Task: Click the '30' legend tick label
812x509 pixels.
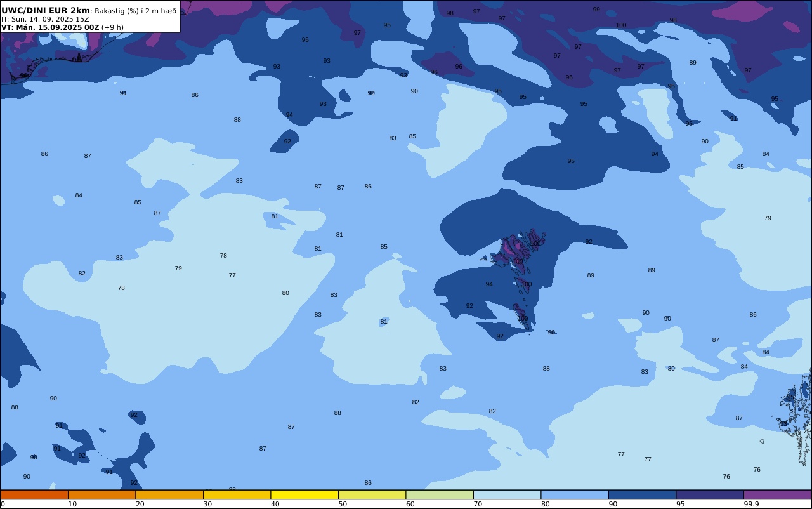Action: [207, 504]
